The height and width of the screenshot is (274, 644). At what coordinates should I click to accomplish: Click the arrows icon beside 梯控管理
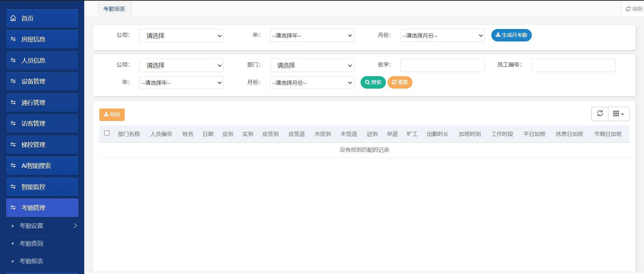[13, 145]
